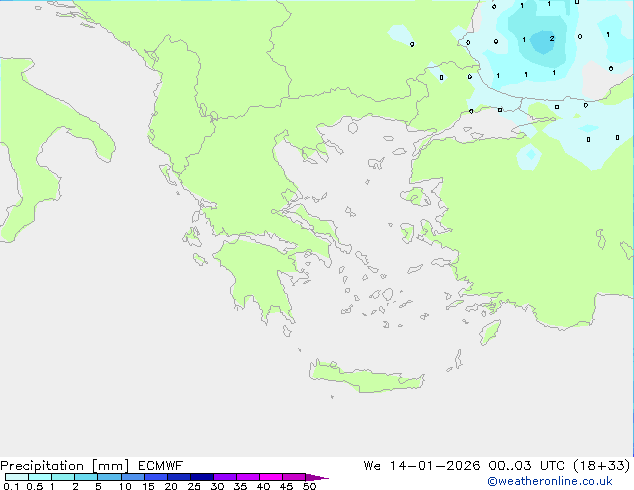Click the '25' legend scale label
The image size is (634, 490).
(x=194, y=486)
